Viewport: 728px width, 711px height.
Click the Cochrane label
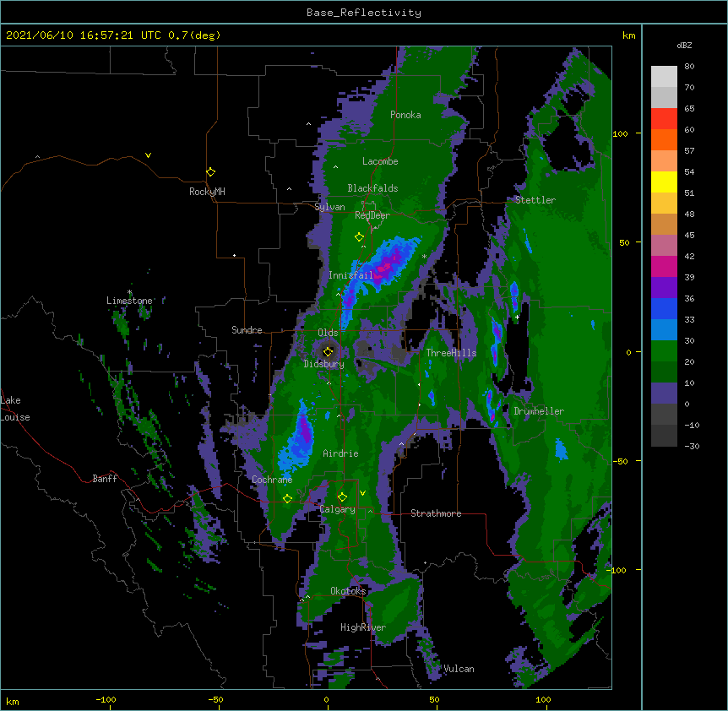point(272,480)
